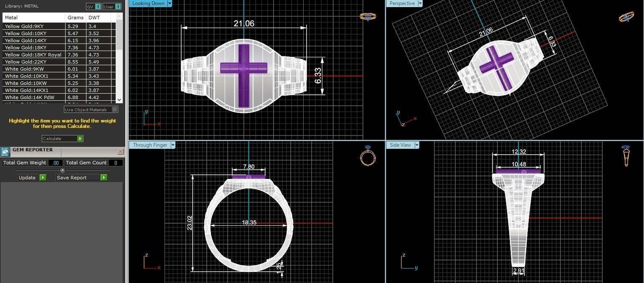Screen dimensions: 644x283
Task: Click the 10.48 dimension in Side View
Action: point(519,164)
